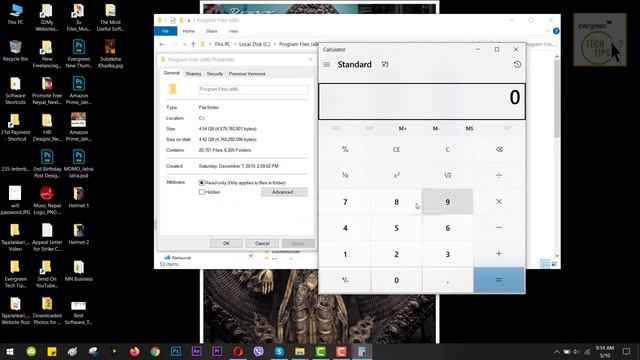The width and height of the screenshot is (640, 360).
Task: Open Explorer help icon
Action: pos(556,31)
